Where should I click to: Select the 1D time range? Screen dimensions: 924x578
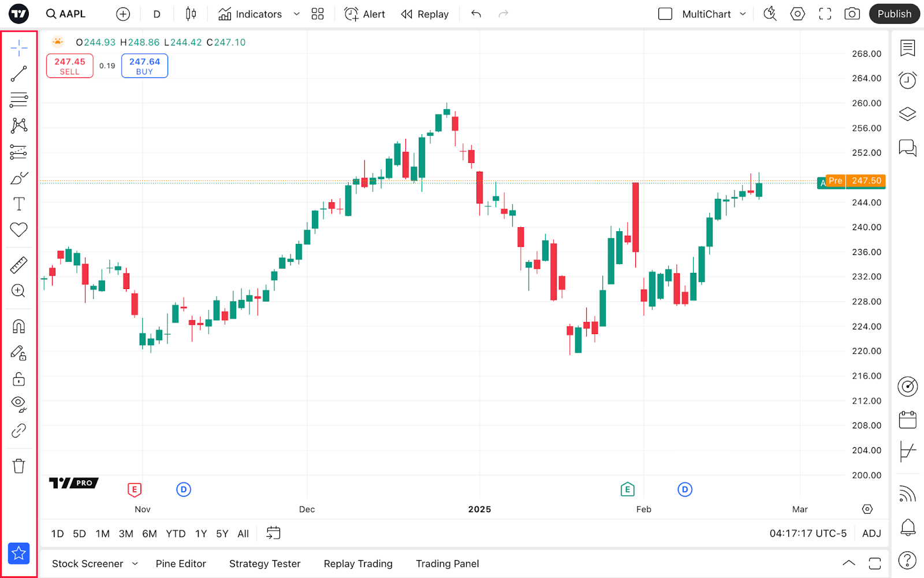(x=58, y=533)
